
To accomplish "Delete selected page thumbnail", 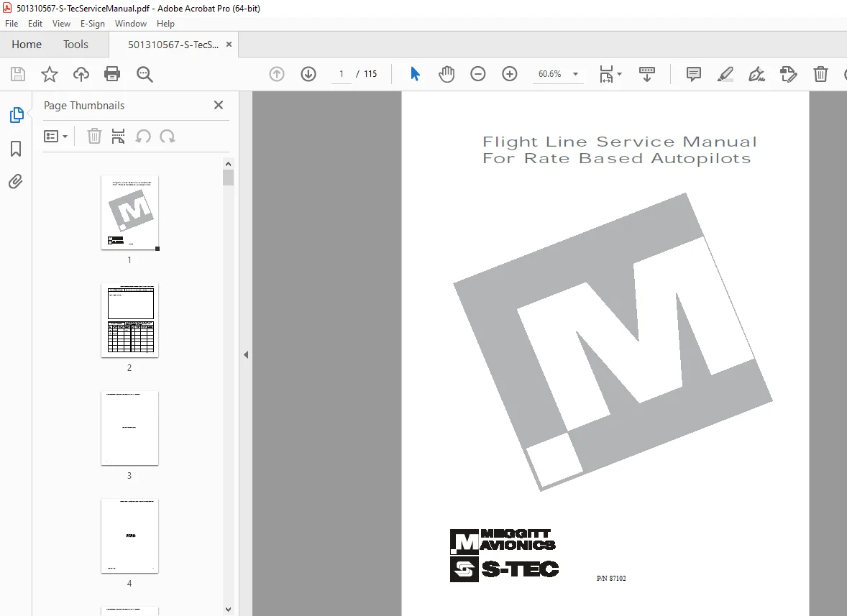I will (94, 137).
